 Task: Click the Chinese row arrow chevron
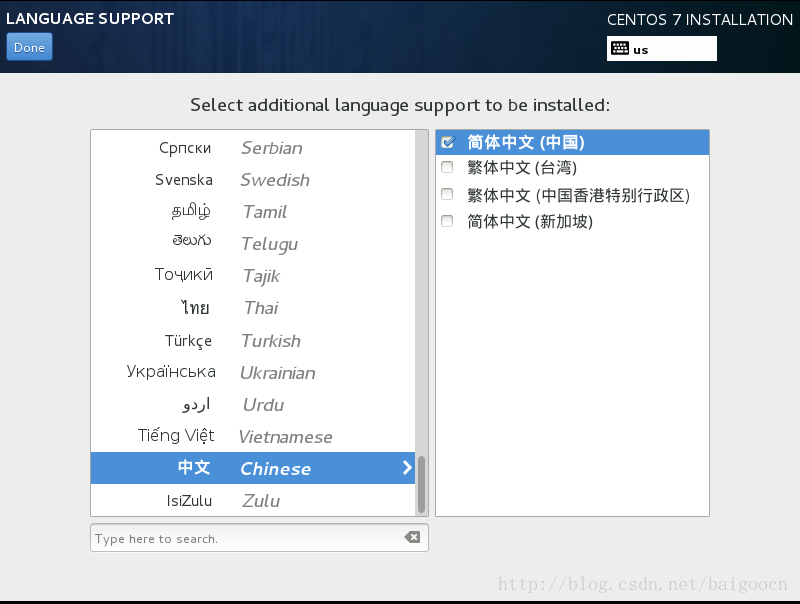pos(407,468)
